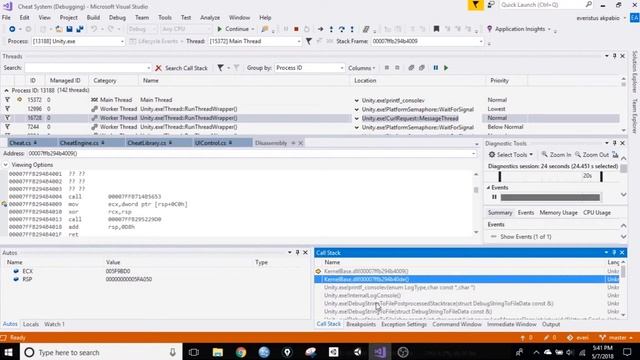Click the Disassembly Address input field
The image size is (640, 360).
click(251, 153)
